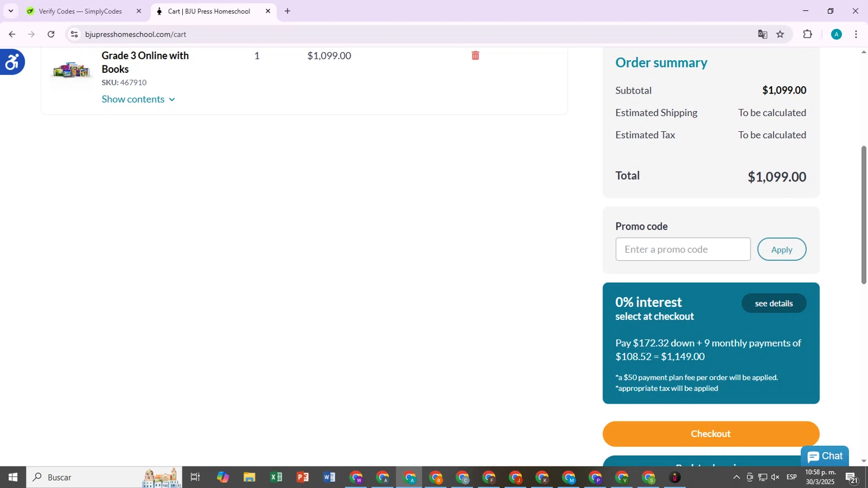Show hidden system tray icons
The height and width of the screenshot is (488, 868).
(x=736, y=477)
